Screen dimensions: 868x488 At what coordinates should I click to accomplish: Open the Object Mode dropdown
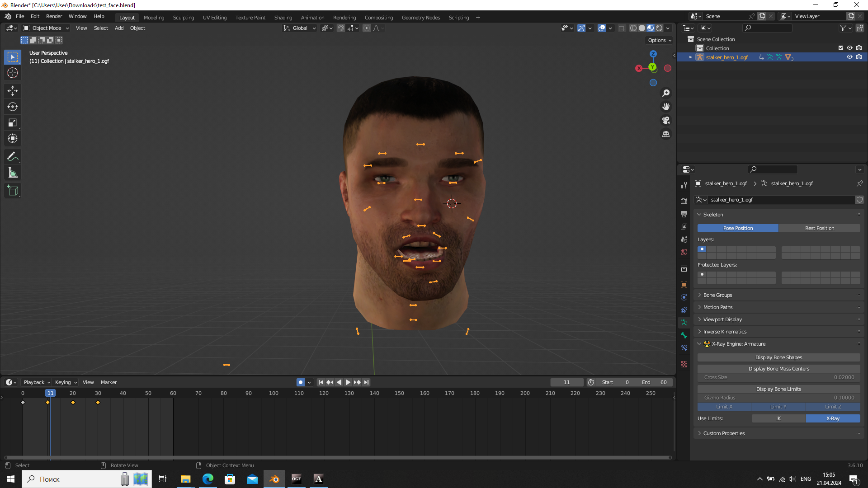(45, 28)
